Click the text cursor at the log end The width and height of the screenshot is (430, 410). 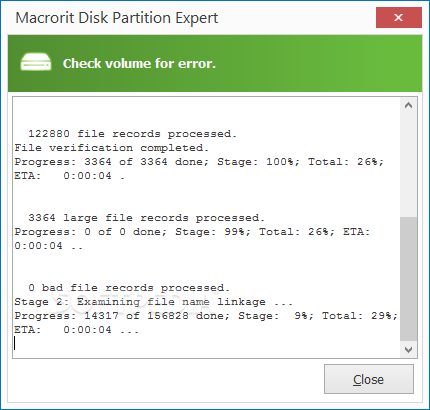click(15, 343)
